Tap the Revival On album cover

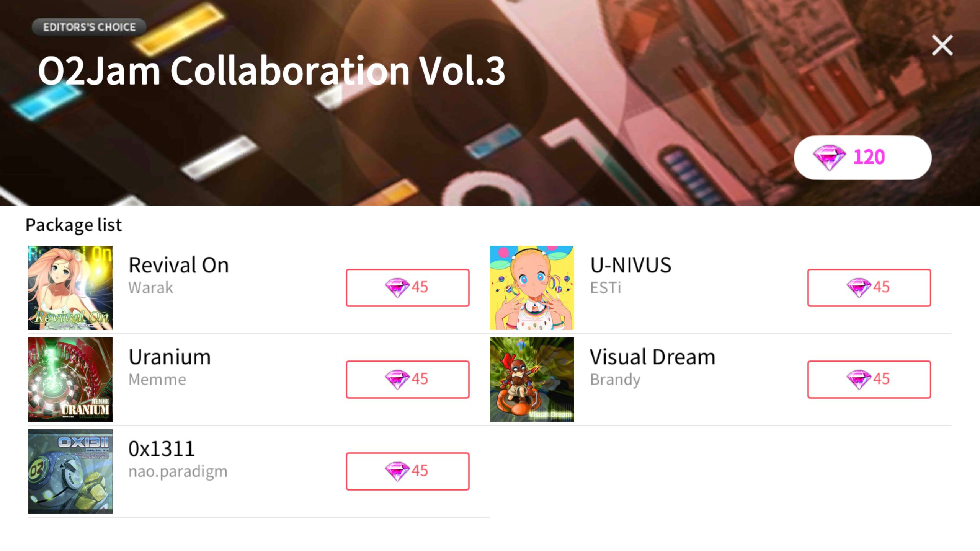point(70,288)
